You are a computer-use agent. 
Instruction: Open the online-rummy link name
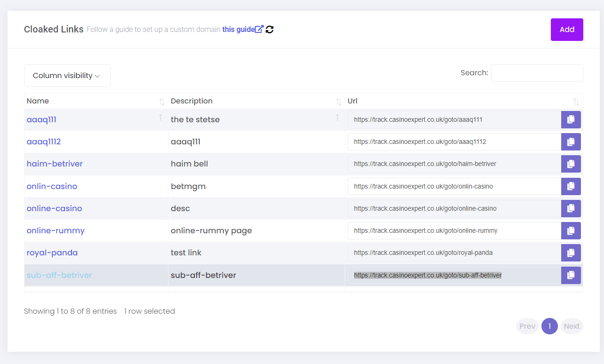[x=56, y=230]
